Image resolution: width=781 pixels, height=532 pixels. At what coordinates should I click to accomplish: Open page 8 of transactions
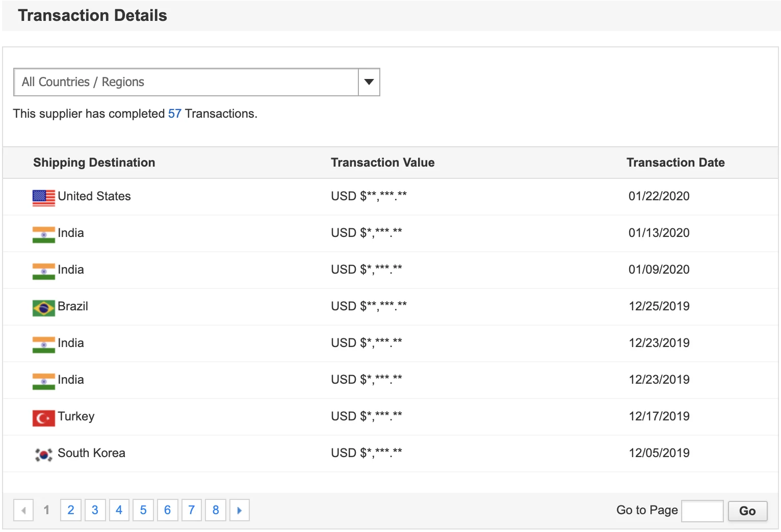coord(216,510)
